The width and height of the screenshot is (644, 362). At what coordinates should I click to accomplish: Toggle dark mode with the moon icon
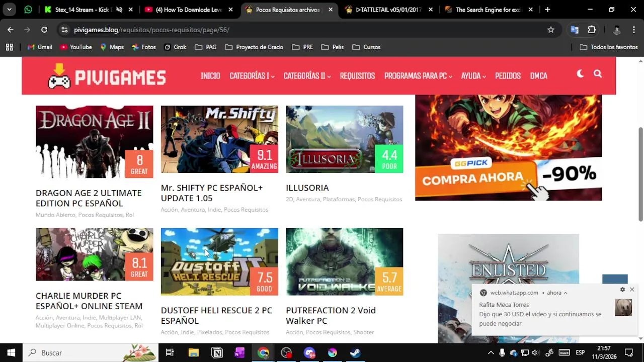580,74
